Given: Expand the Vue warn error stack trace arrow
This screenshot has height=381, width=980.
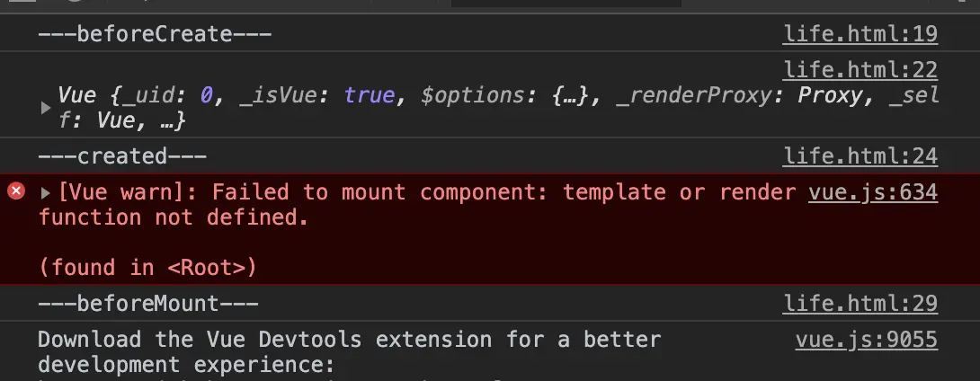Looking at the screenshot, I should [47, 192].
